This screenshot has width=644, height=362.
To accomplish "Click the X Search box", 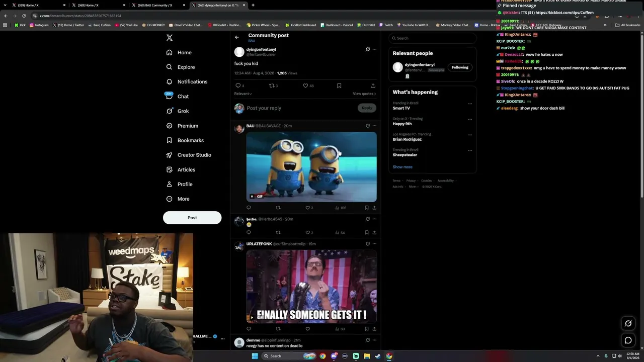I will tap(432, 38).
